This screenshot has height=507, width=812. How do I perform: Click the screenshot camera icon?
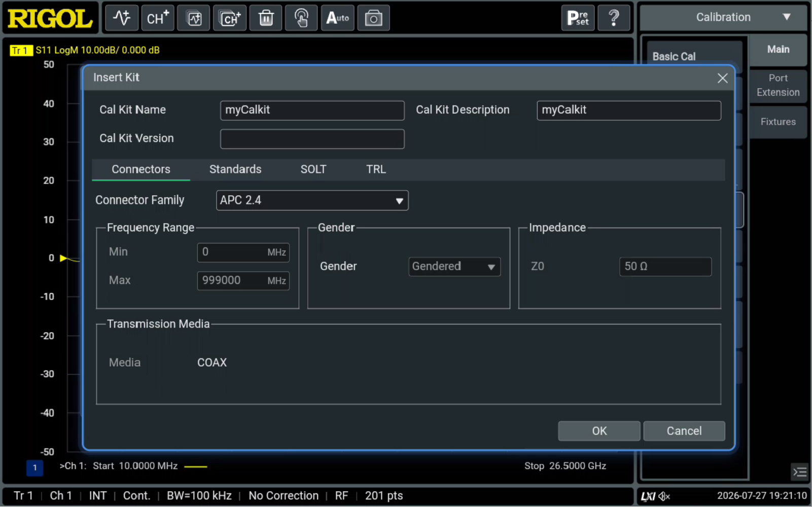pos(374,18)
